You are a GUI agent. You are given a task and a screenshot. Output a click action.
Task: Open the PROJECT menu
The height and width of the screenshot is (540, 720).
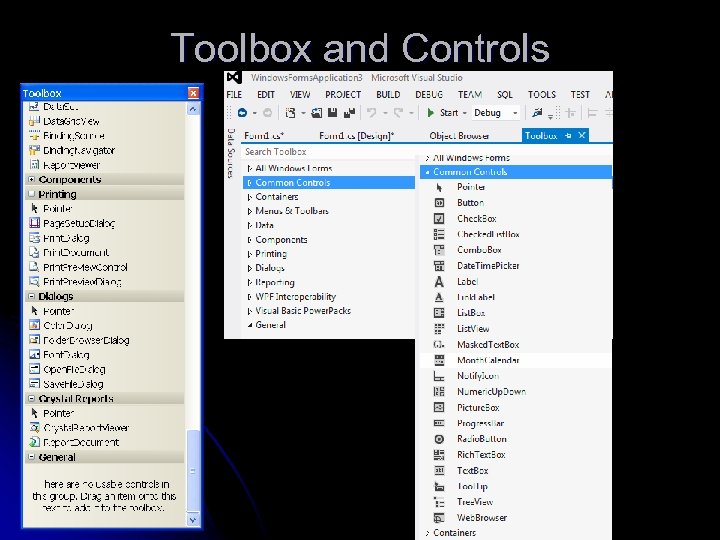[x=343, y=95]
